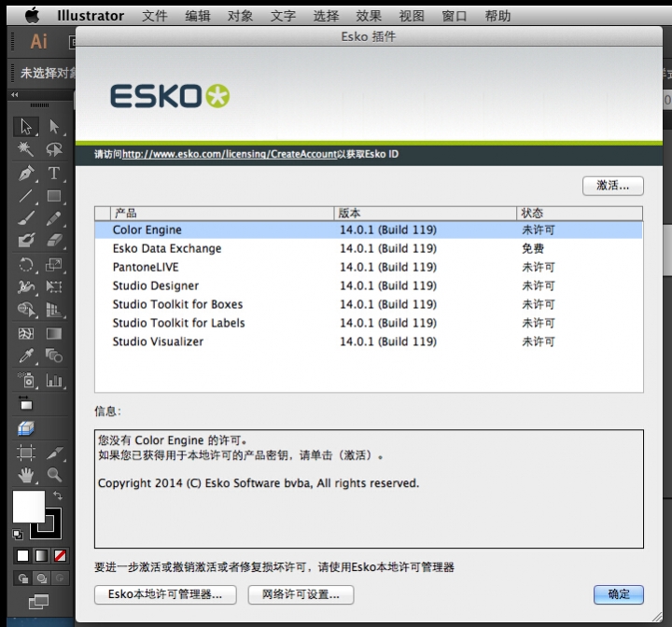Pick the Rectangle shape tool
672x627 pixels.
pos(54,196)
